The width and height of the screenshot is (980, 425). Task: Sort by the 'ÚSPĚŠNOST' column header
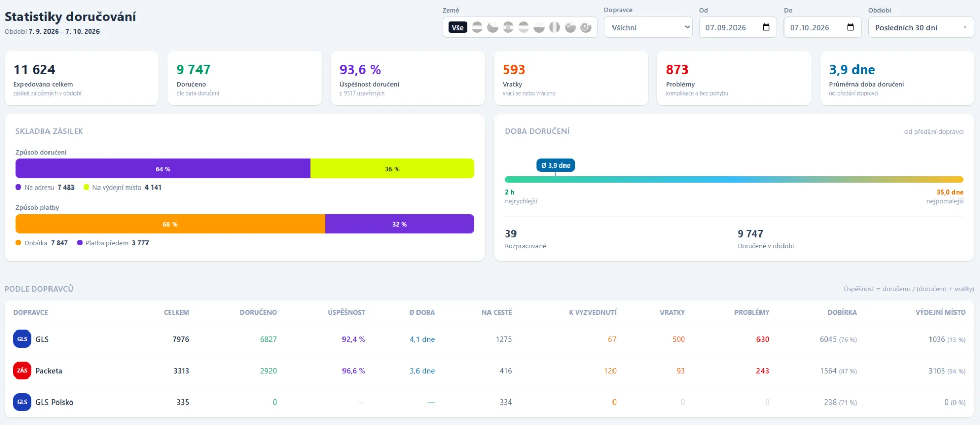(x=347, y=312)
